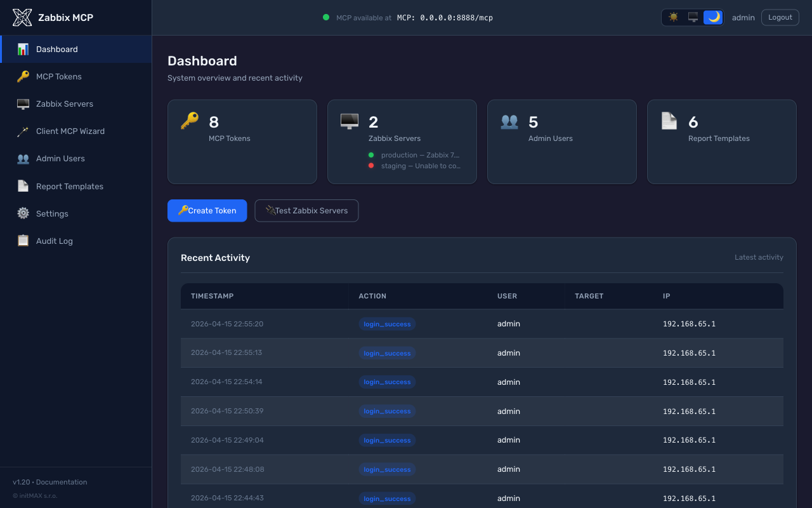Click the green MCP availability status dot

326,17
